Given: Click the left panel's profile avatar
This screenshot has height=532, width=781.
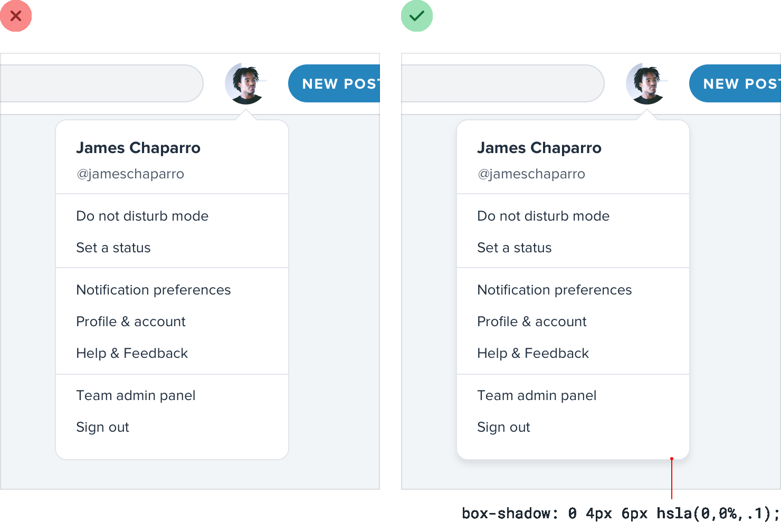Looking at the screenshot, I should point(245,84).
